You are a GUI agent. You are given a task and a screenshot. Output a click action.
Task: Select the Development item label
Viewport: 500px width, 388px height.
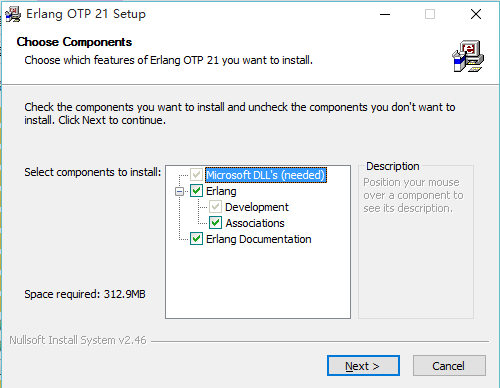pyautogui.click(x=257, y=207)
